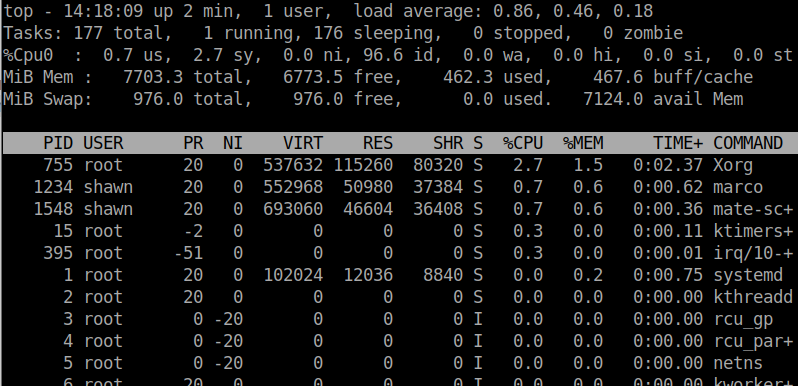
Task: Click the user shawn on marco row
Action: (108, 187)
